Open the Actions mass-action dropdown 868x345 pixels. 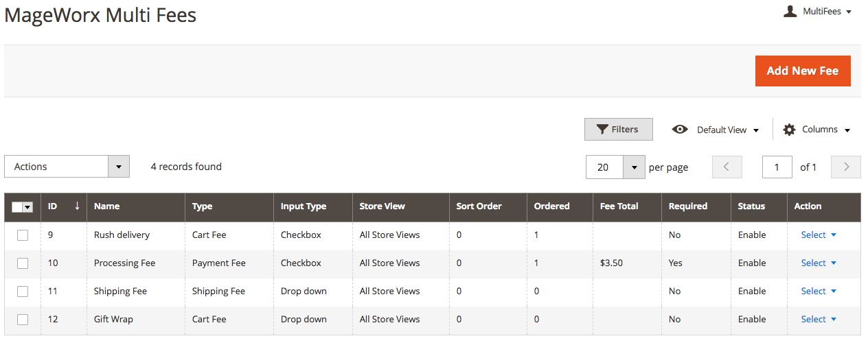click(x=67, y=167)
